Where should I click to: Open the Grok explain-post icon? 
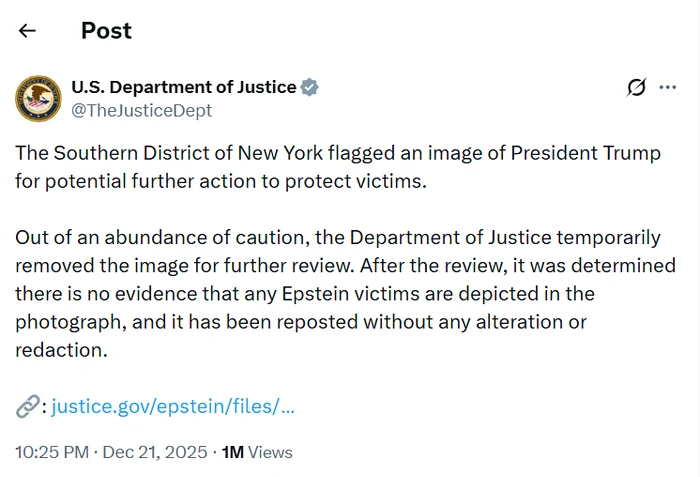[x=636, y=88]
